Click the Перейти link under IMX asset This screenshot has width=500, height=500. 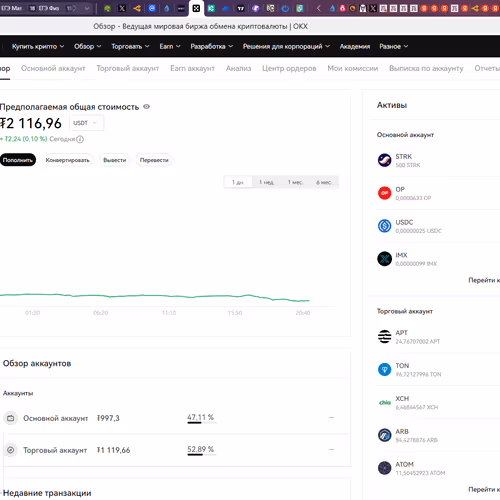[484, 280]
